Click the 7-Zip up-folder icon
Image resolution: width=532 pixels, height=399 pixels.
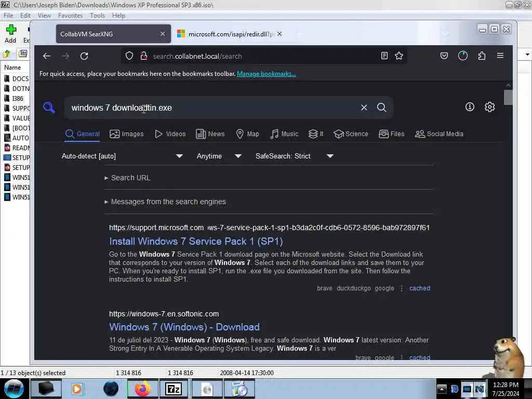(x=7, y=54)
